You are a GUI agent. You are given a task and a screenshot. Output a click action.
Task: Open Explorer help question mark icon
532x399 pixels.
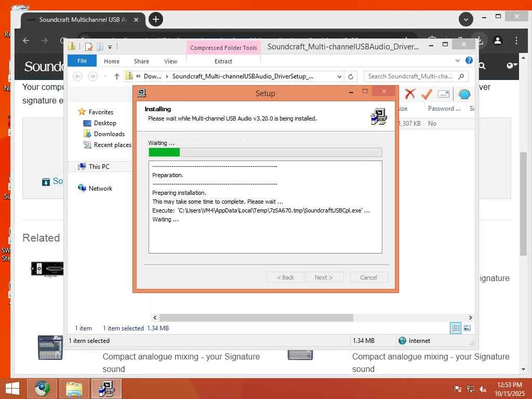[469, 60]
